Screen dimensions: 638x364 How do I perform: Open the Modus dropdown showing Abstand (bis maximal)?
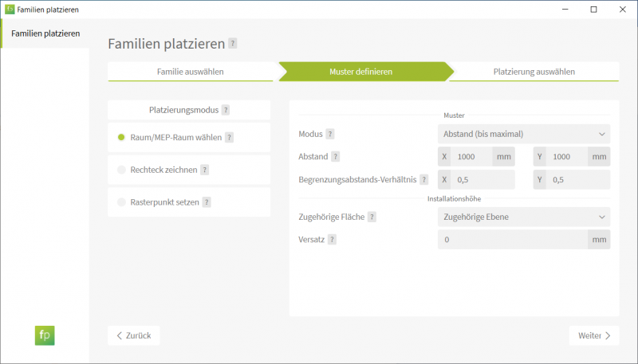523,134
